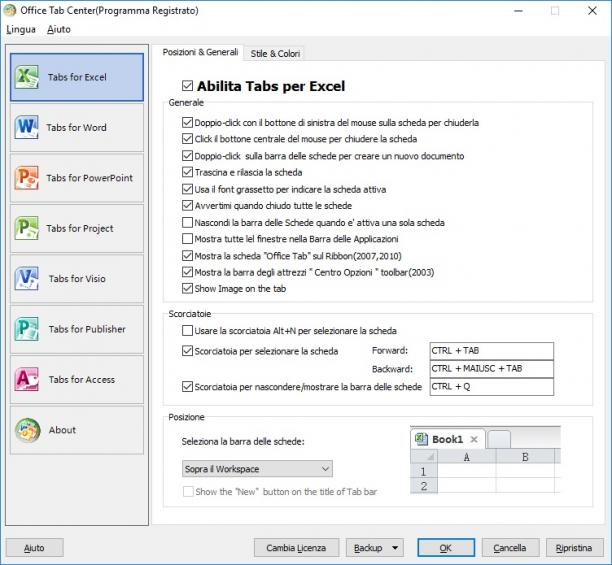Screen dimensions: 612x565
Task: Toggle Scorciatoia per selezionare la scheda checkbox
Action: (x=187, y=351)
